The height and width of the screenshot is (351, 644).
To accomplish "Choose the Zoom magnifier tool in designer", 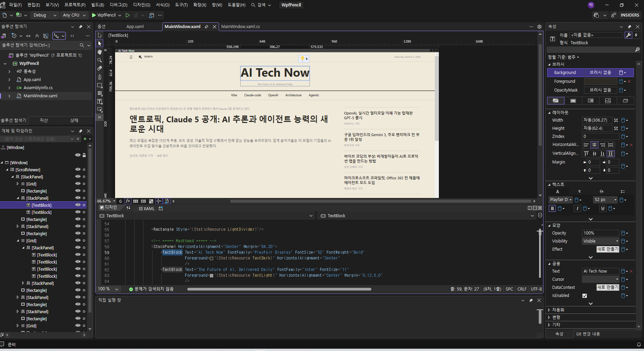I will click(x=100, y=60).
